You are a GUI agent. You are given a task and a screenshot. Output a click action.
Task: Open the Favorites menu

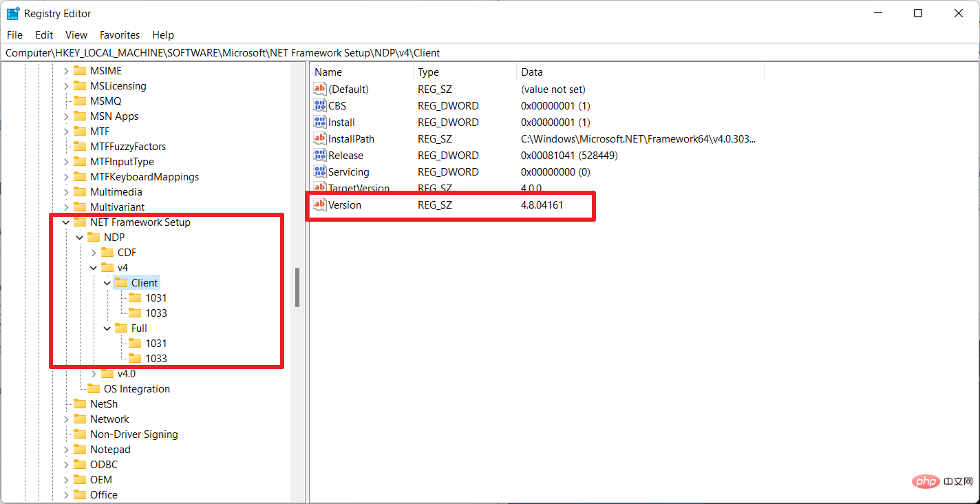pyautogui.click(x=120, y=34)
